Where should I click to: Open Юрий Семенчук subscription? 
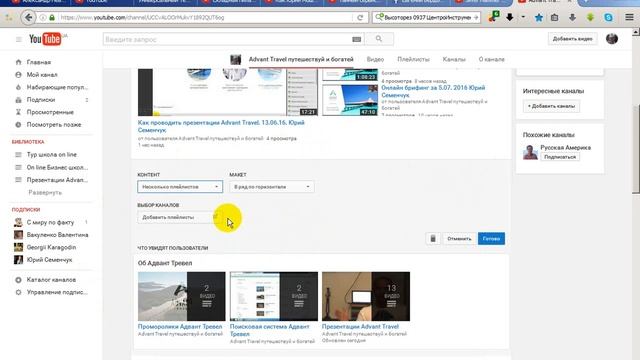[x=49, y=260]
